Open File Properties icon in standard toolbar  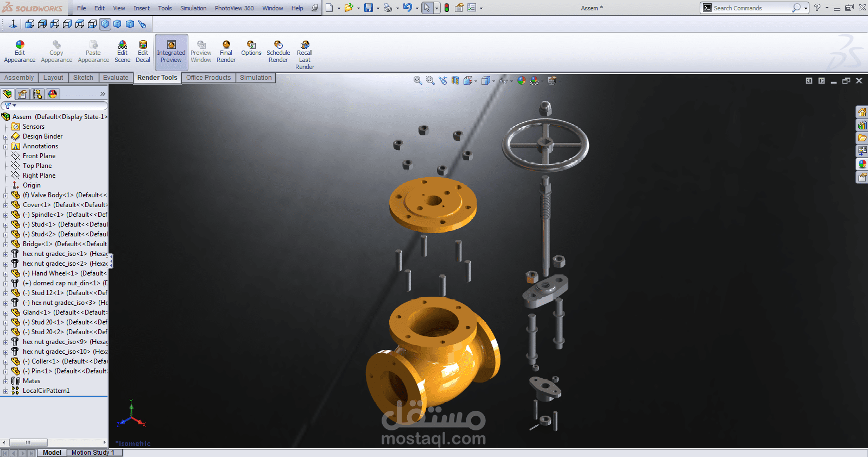(x=459, y=8)
